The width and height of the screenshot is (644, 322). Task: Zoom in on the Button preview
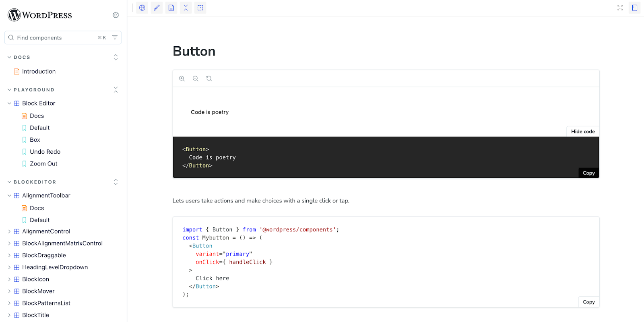click(182, 78)
